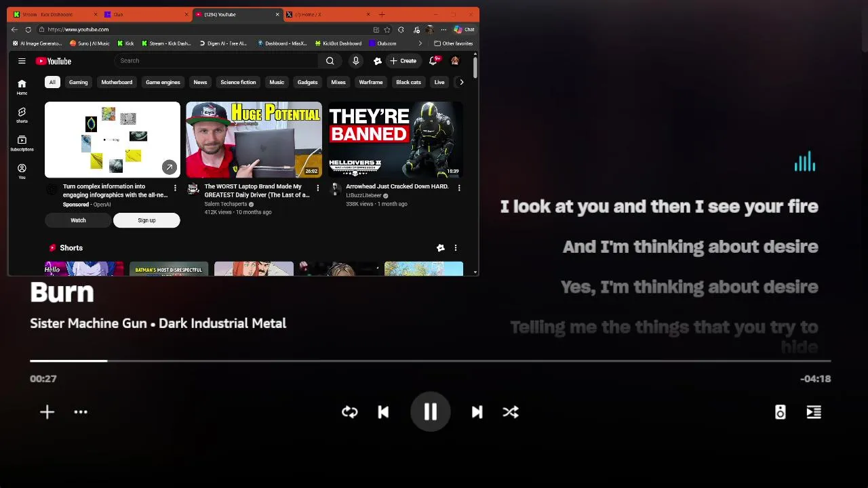Open options menu for Arrowhead Just Cracked Down video

pyautogui.click(x=459, y=188)
